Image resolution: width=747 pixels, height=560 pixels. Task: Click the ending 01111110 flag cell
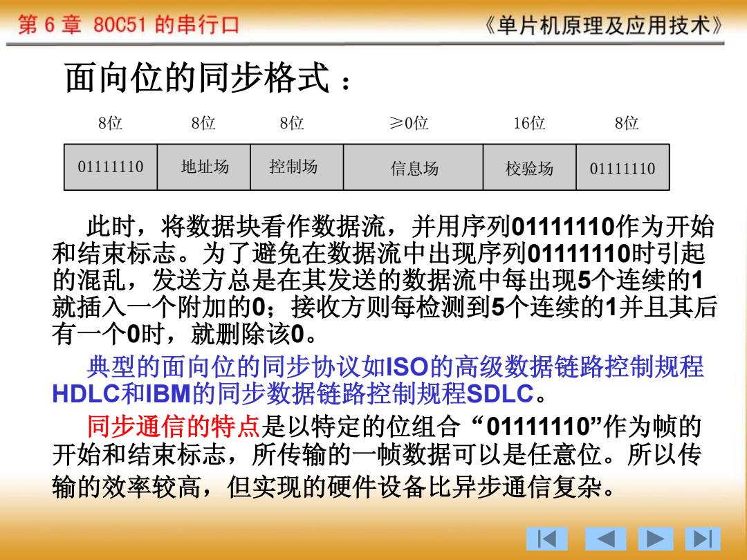[622, 167]
